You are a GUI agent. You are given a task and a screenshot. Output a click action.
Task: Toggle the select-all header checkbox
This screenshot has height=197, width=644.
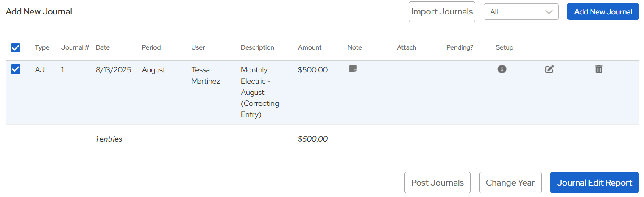(x=15, y=48)
